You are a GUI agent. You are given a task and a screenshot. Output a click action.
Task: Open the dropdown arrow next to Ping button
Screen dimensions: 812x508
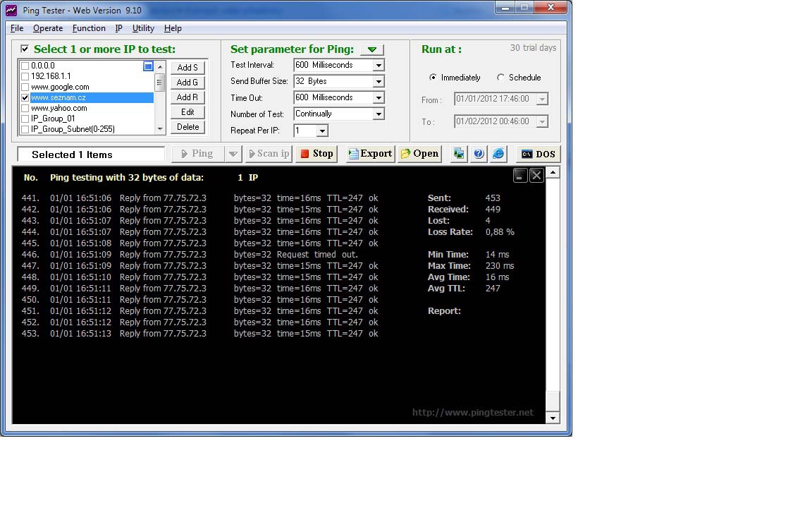[x=233, y=154]
